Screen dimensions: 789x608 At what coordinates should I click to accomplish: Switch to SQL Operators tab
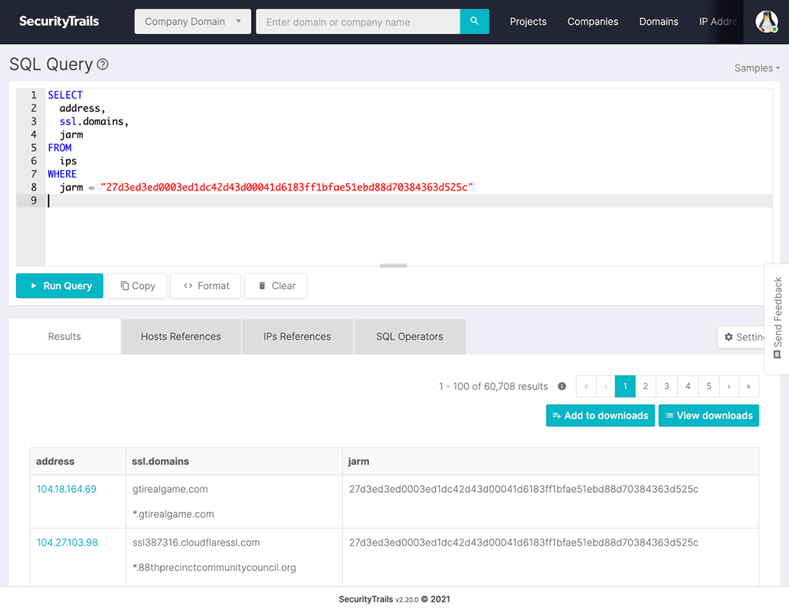point(410,336)
